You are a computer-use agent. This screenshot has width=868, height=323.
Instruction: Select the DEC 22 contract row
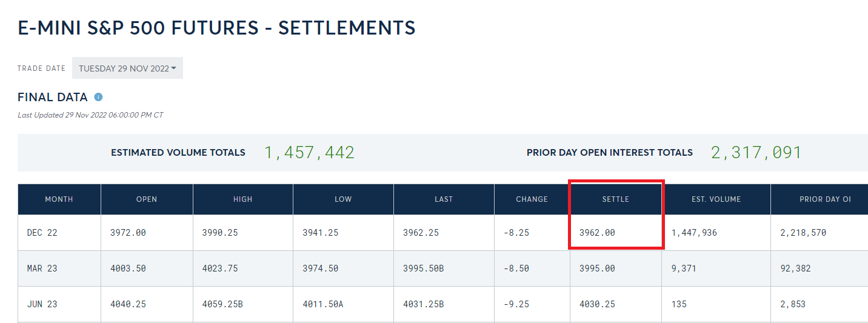(x=42, y=233)
